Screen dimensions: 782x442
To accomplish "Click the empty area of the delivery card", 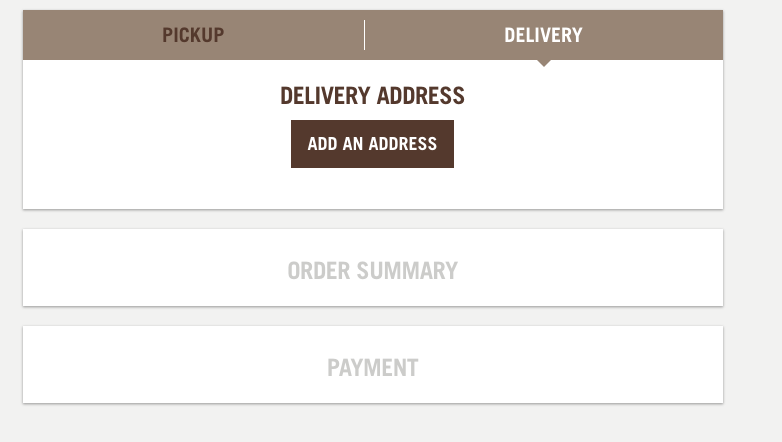I will coord(588,145).
